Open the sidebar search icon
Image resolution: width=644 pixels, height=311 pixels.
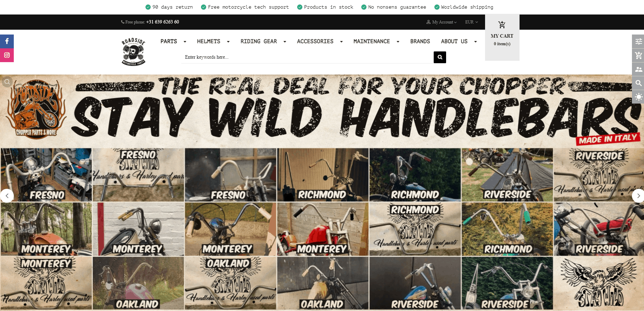point(638,83)
